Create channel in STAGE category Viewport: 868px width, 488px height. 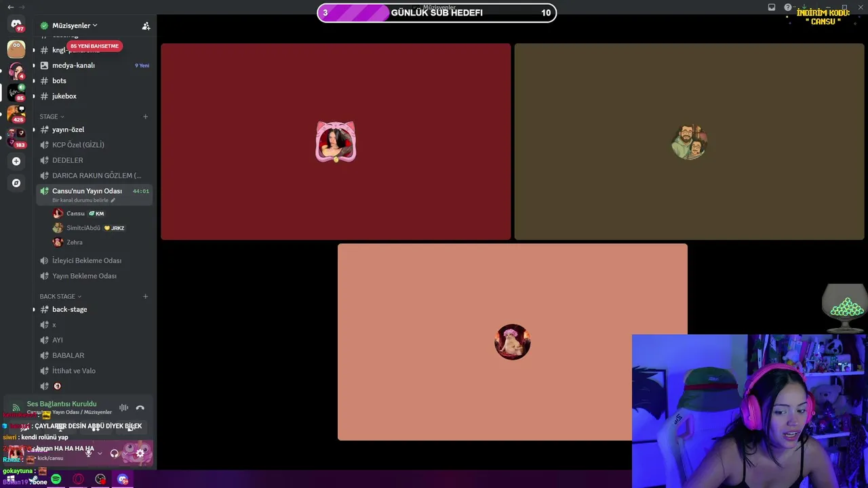click(145, 117)
